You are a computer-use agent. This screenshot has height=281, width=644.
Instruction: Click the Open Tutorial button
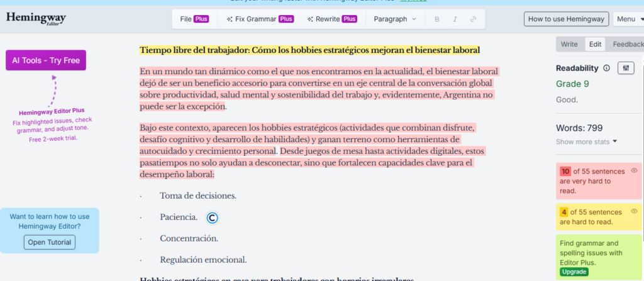tap(50, 242)
